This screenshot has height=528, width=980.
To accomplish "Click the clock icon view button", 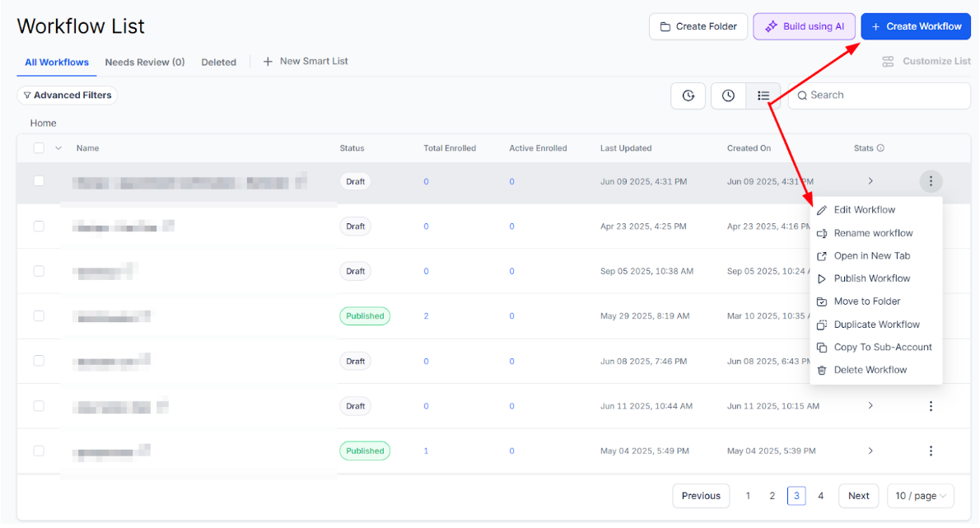I will click(x=728, y=96).
